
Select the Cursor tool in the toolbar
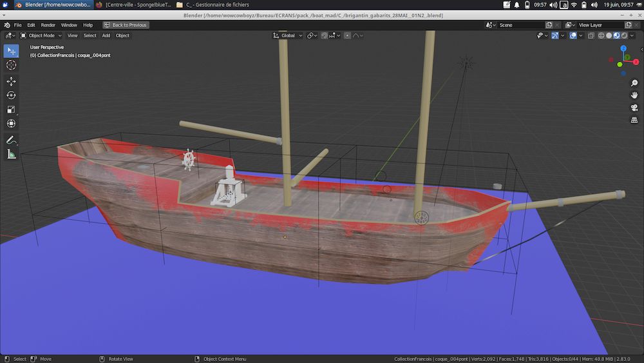[x=11, y=65]
